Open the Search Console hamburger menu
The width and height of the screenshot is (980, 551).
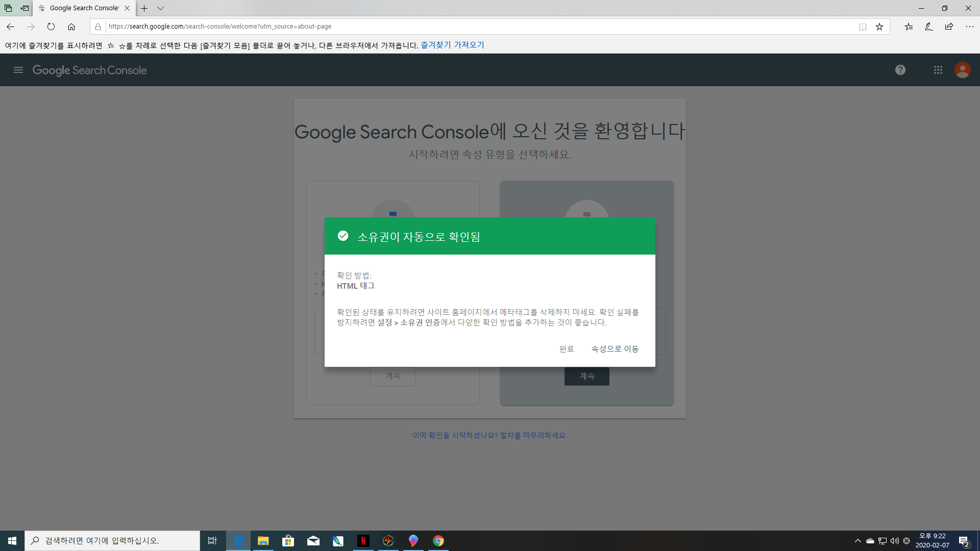point(18,70)
